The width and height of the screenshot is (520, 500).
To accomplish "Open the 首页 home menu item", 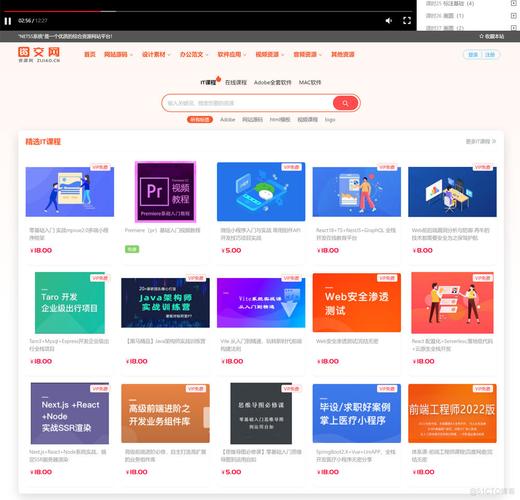I will (x=90, y=54).
